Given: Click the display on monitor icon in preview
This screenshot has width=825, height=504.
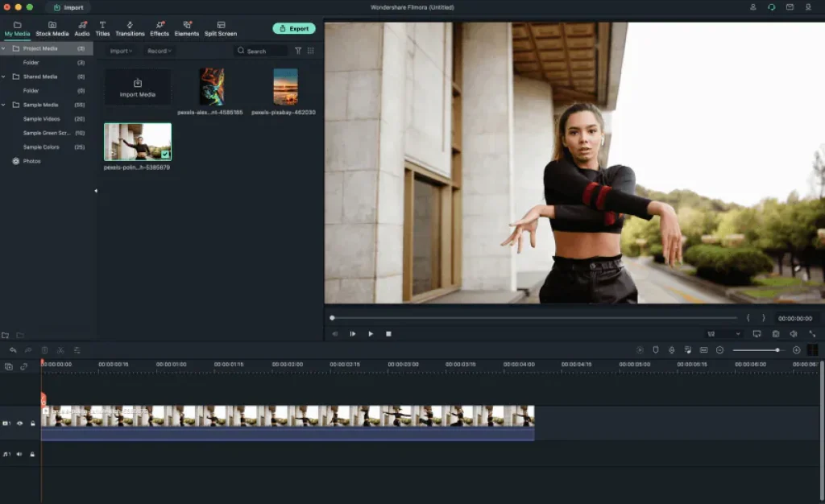Looking at the screenshot, I should (x=757, y=334).
